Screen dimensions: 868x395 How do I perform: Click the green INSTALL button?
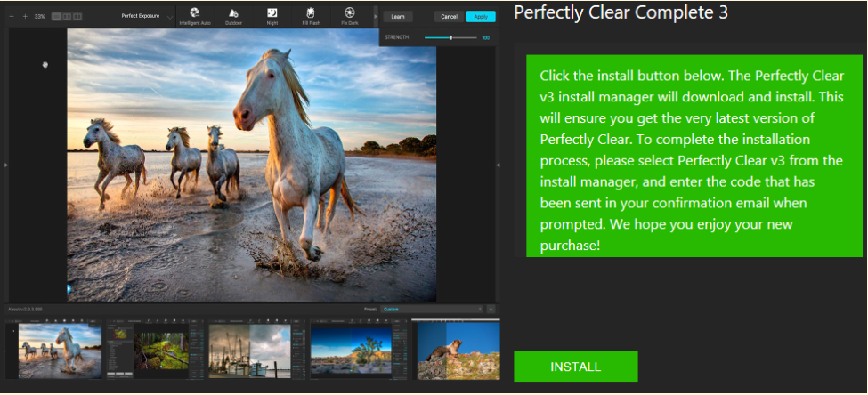[576, 367]
